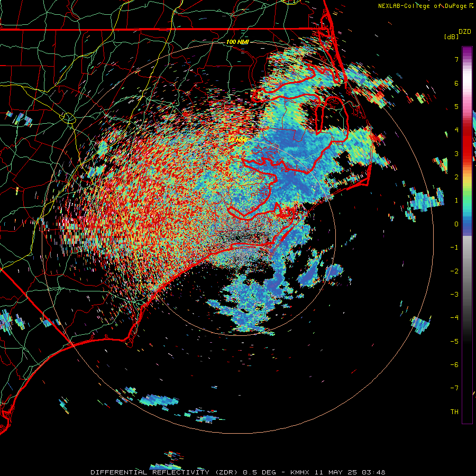Click the -4 value on the scale
This screenshot has height=476, width=476.
point(454,318)
